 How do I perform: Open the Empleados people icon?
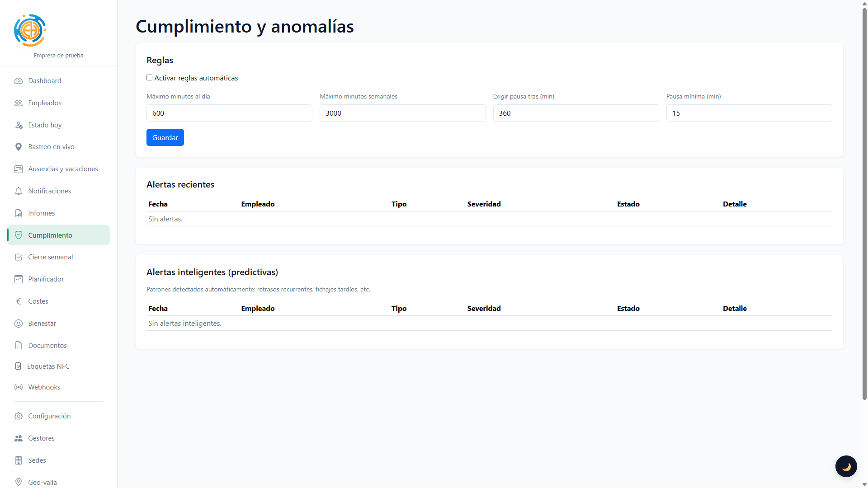(19, 103)
